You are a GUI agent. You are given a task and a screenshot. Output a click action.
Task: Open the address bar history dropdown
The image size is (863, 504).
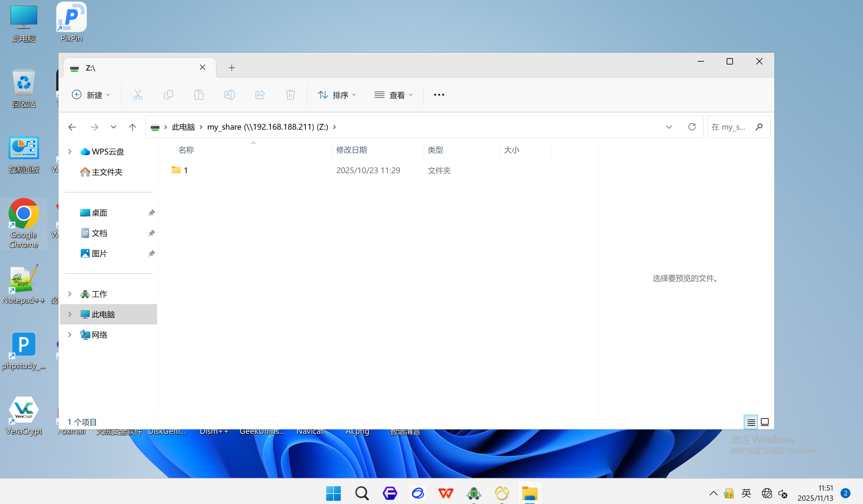tap(669, 127)
